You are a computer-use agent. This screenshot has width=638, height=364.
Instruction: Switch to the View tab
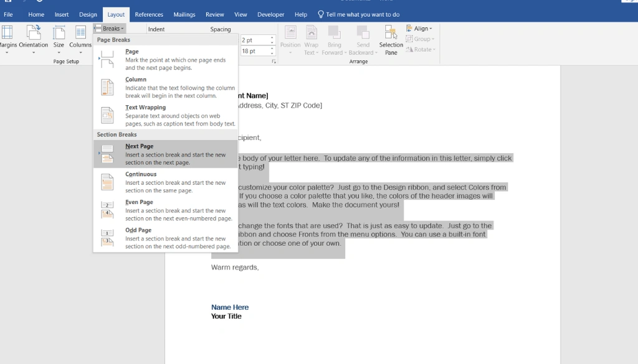tap(240, 14)
